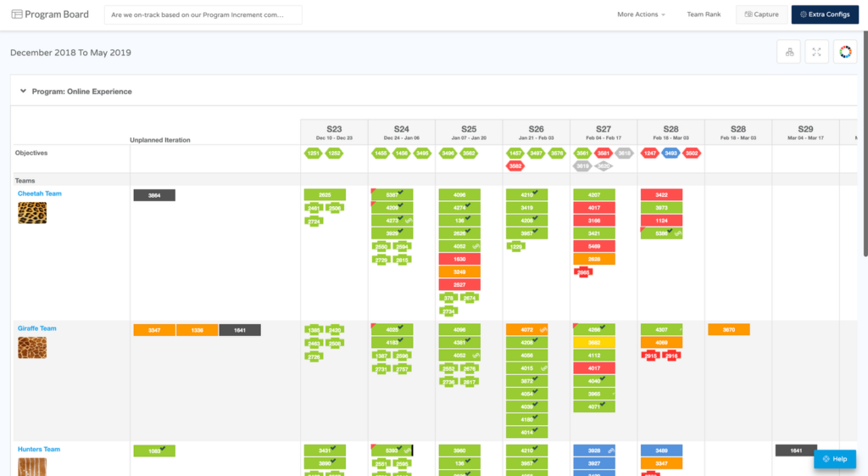Click the gear icon in Extra Configs
The image size is (868, 476).
click(804, 14)
